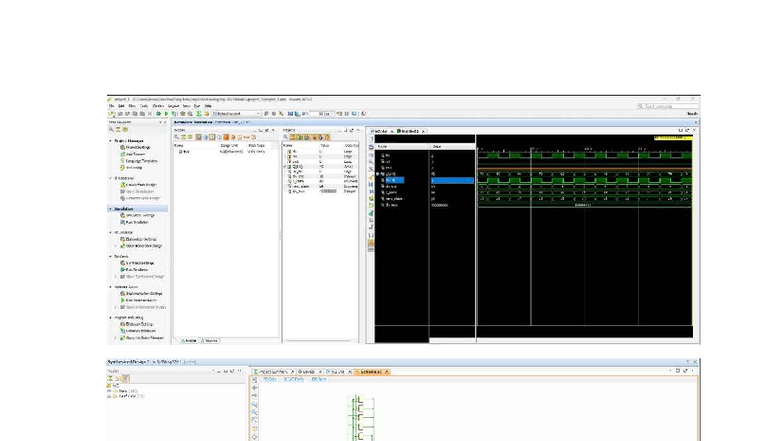This screenshot has width=784, height=441.
Task: Click the Cells link above schematic
Action: point(270,379)
